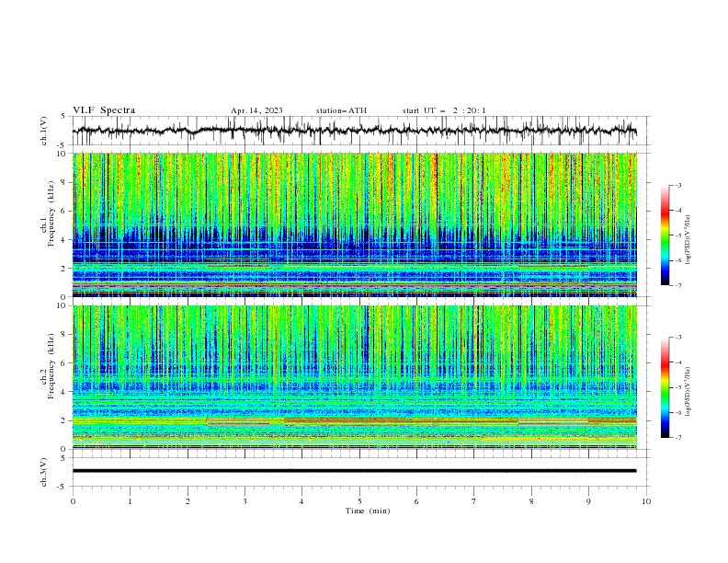Click inside the ch.1 spectrogram plot

[354, 224]
